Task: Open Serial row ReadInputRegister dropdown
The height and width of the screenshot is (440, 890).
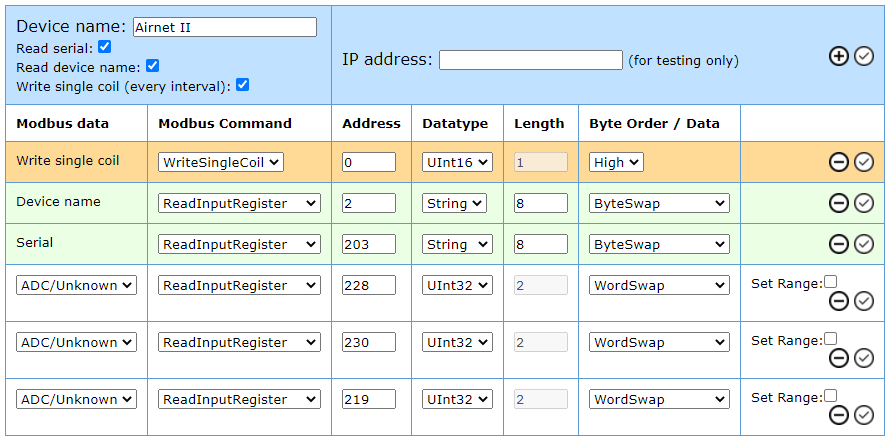Action: tap(239, 244)
